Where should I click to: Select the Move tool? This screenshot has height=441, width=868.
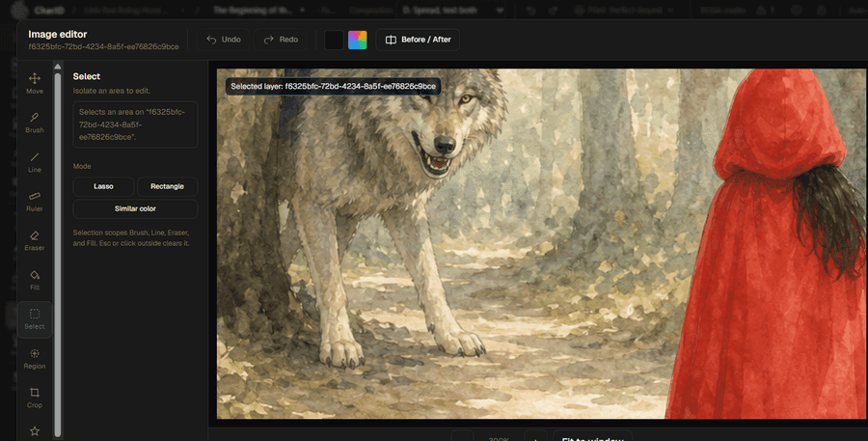[x=35, y=83]
